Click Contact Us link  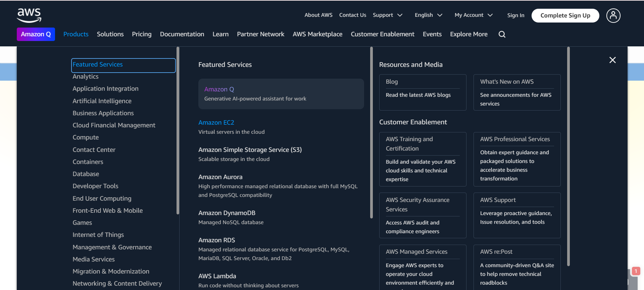coord(353,15)
